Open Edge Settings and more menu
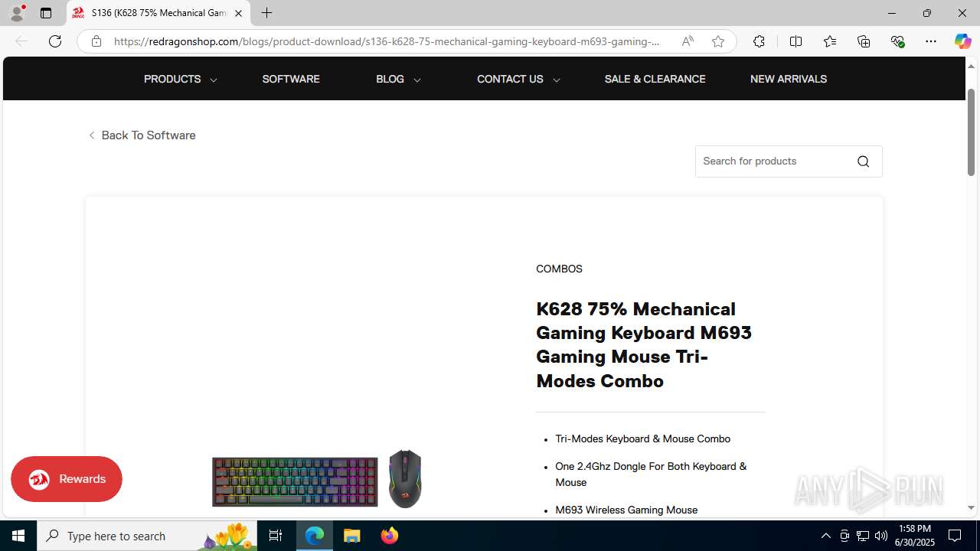Image resolution: width=980 pixels, height=551 pixels. (931, 41)
